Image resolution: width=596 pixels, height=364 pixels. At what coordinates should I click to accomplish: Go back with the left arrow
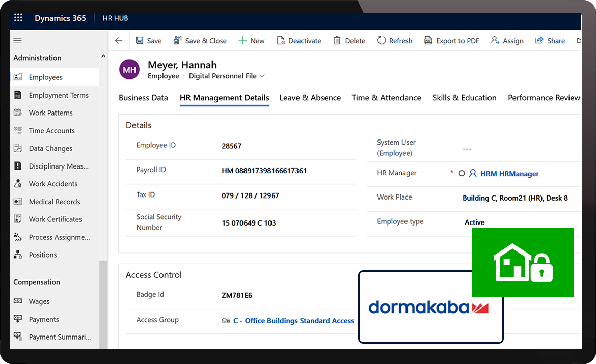tap(119, 40)
